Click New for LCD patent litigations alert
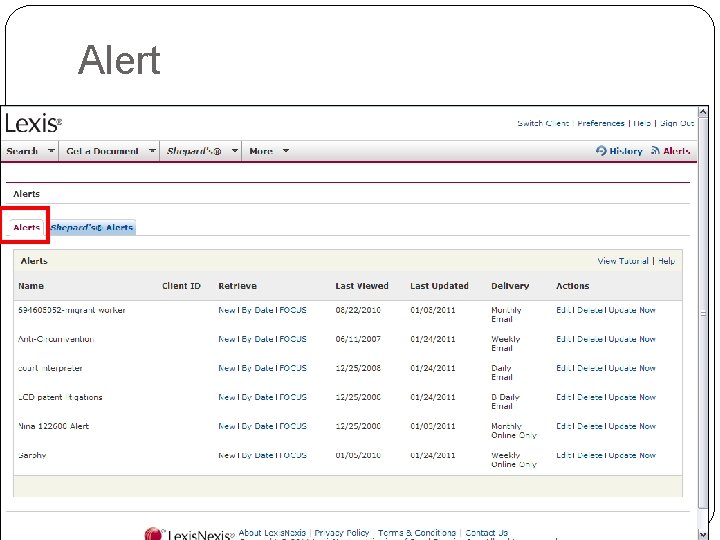 pyautogui.click(x=227, y=397)
